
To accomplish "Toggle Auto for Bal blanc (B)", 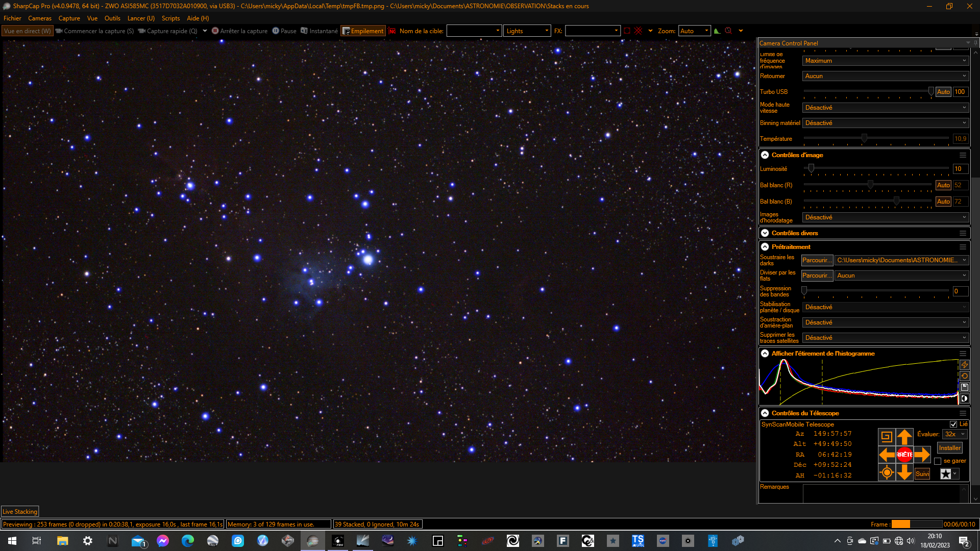I will 943,202.
